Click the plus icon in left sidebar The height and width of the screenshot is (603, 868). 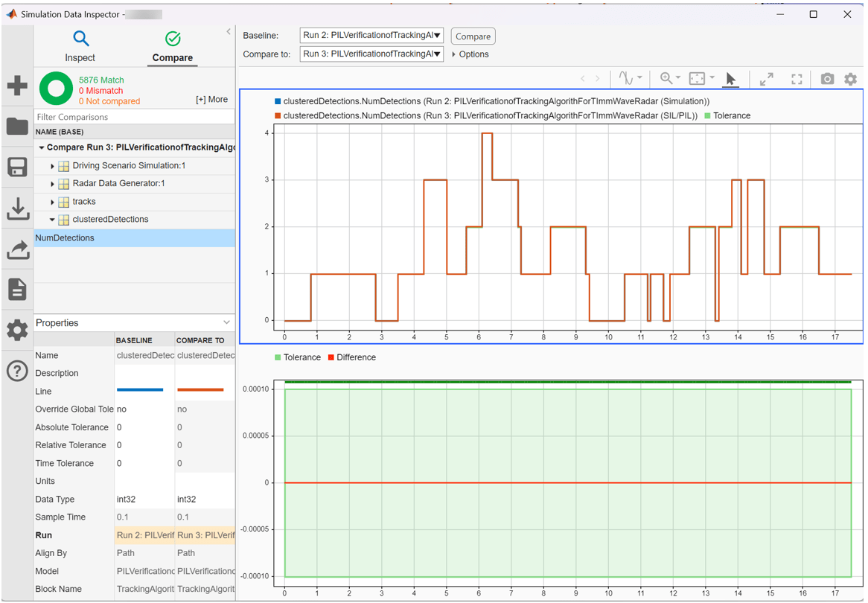point(17,86)
